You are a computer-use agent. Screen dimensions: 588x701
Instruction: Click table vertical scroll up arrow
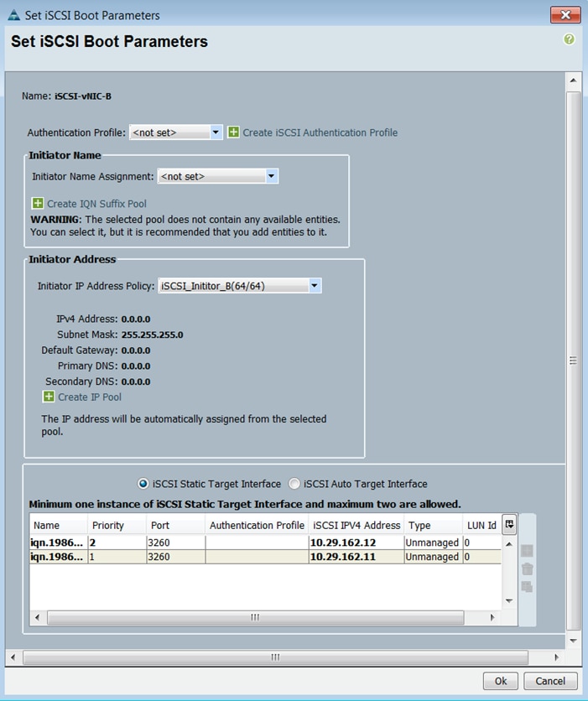point(509,543)
